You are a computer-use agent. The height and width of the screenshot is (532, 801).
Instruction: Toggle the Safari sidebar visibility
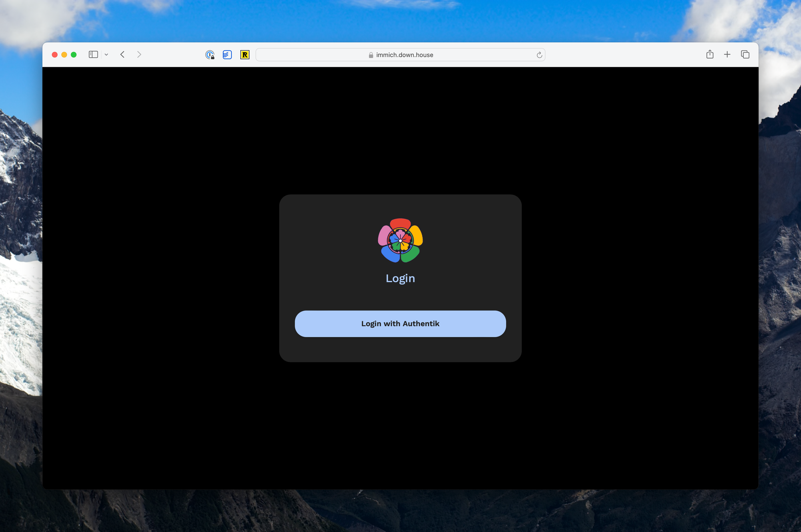[93, 54]
